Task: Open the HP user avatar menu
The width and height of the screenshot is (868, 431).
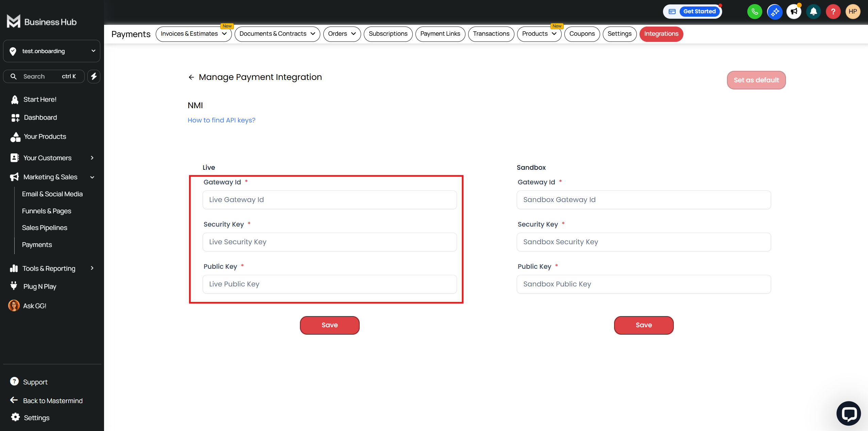Action: tap(853, 12)
